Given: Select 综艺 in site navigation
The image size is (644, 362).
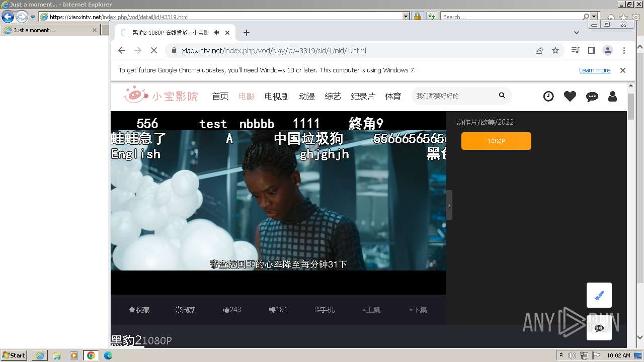Looking at the screenshot, I should [x=333, y=96].
